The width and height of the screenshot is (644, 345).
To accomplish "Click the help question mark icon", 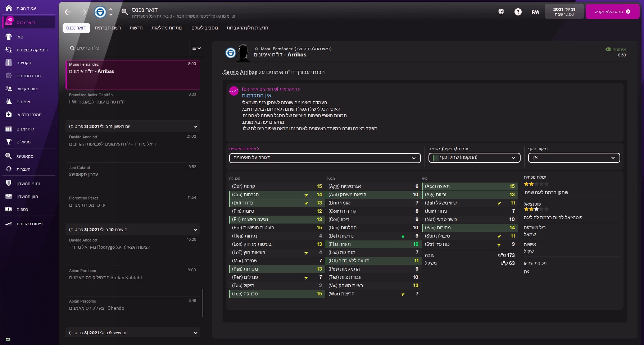I will click(x=518, y=12).
